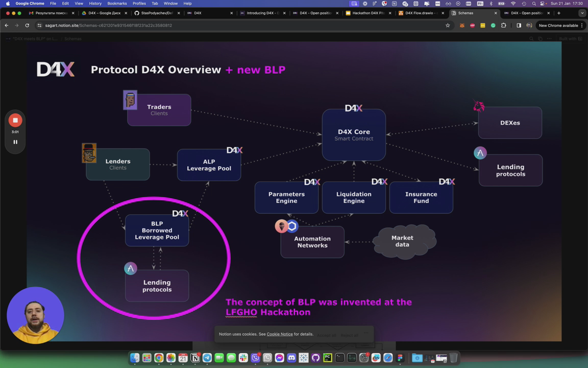Open Notion page search icon
The image size is (588, 368).
(531, 39)
